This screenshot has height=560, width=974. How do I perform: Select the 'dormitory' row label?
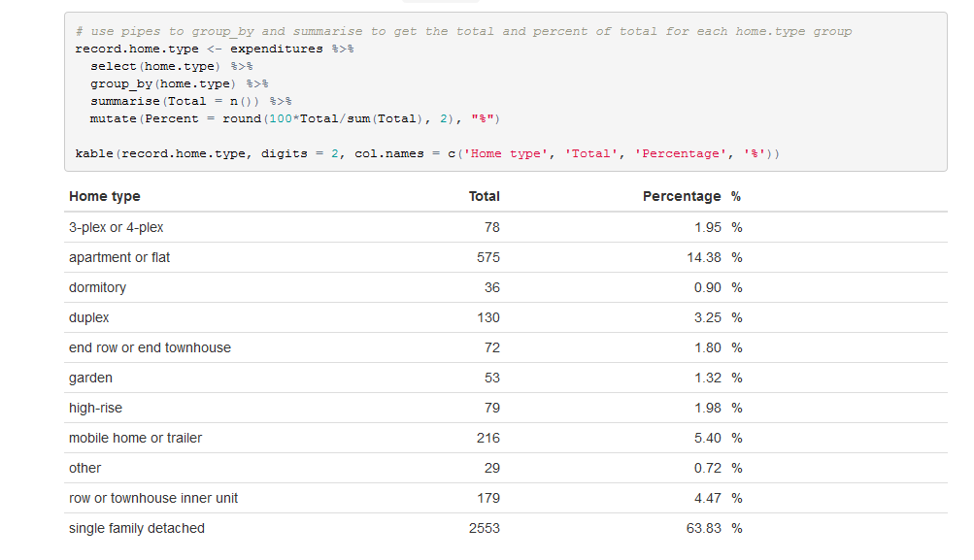coord(97,288)
